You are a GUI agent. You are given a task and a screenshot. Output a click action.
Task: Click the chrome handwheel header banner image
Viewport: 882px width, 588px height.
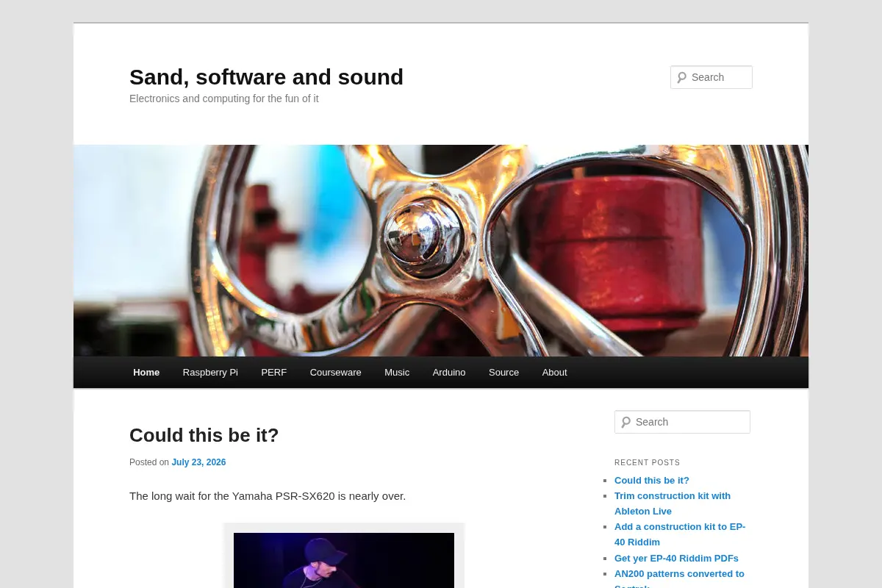(x=441, y=251)
